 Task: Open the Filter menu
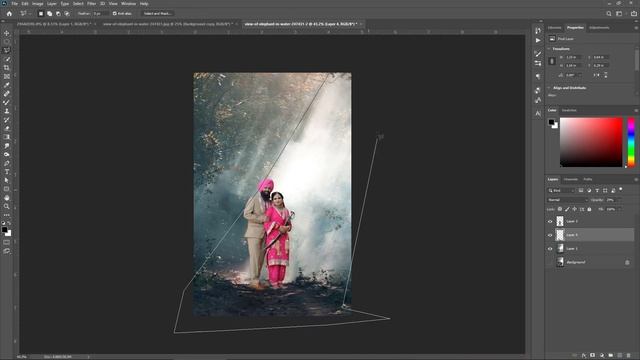[91, 4]
